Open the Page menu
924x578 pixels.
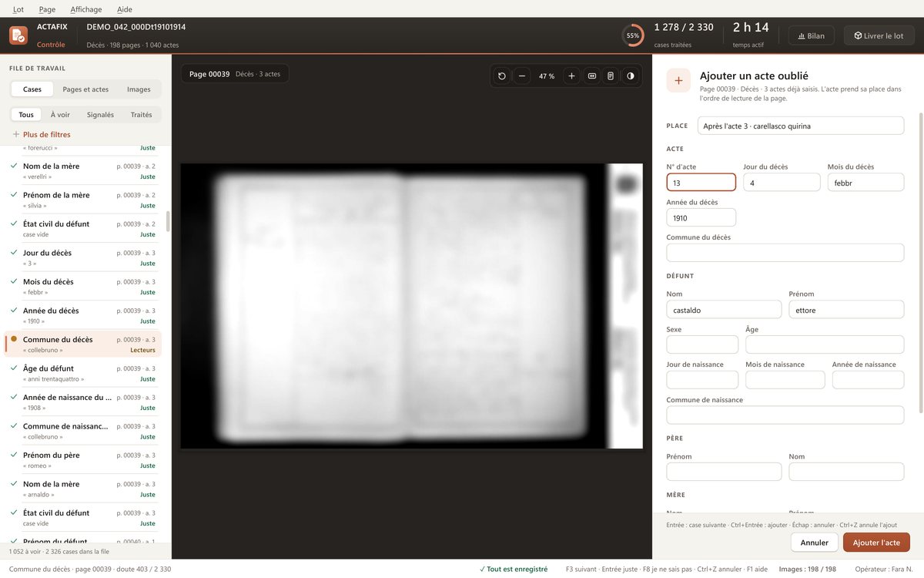[47, 9]
